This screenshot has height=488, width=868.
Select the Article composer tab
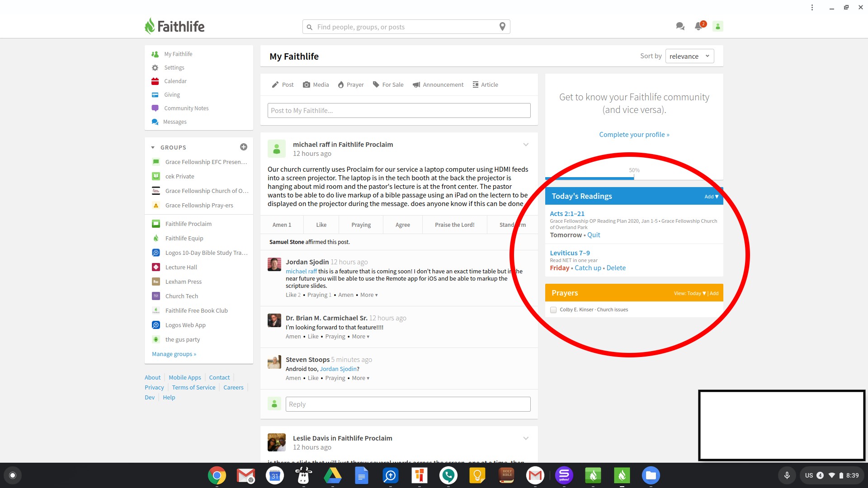pyautogui.click(x=486, y=84)
